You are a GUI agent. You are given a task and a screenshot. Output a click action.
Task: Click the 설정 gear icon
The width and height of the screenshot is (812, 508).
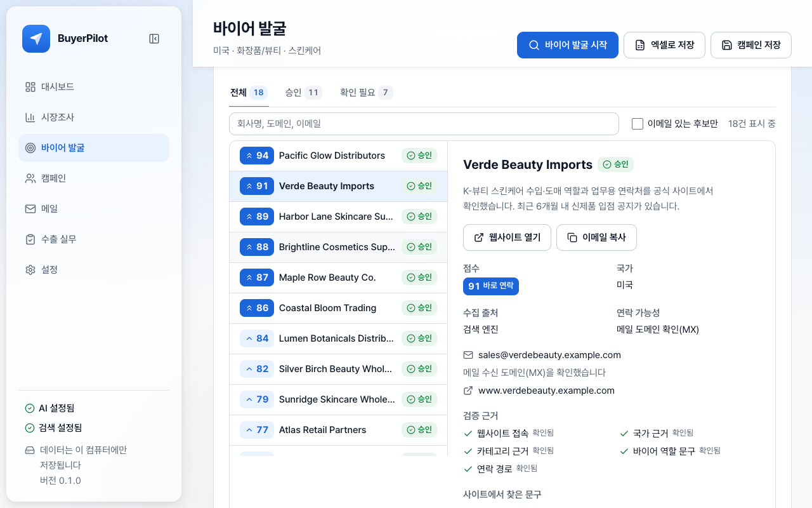click(x=30, y=270)
